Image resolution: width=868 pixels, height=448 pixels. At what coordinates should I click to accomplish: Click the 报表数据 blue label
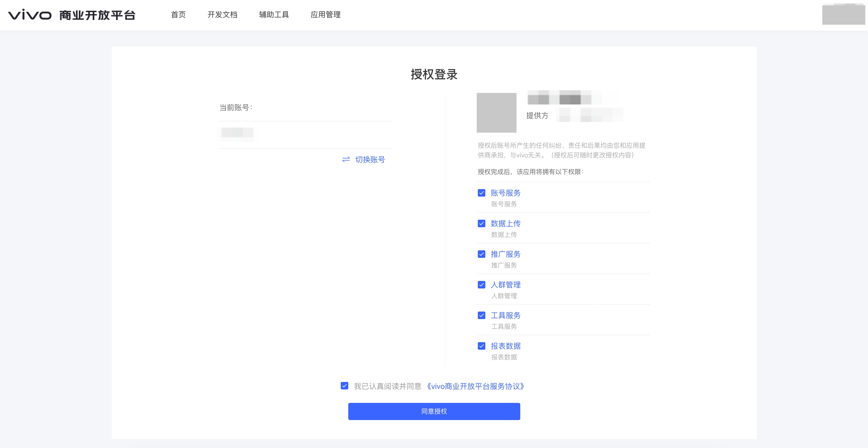pyautogui.click(x=505, y=346)
